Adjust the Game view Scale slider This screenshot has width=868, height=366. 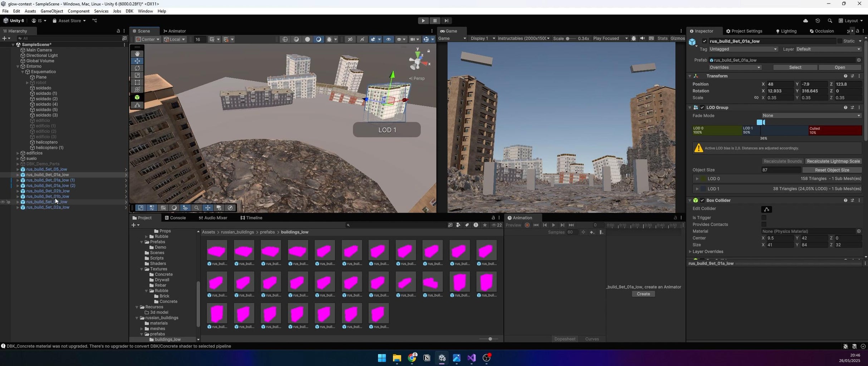point(571,39)
